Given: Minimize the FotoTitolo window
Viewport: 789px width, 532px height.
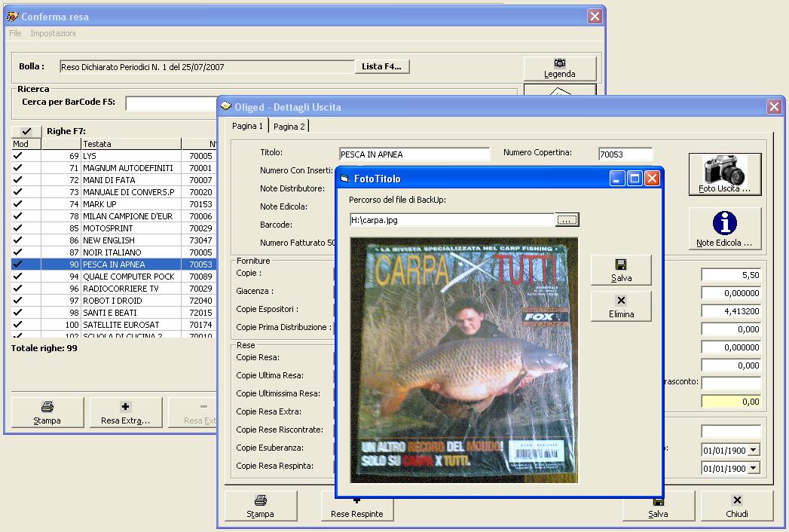Looking at the screenshot, I should point(617,178).
